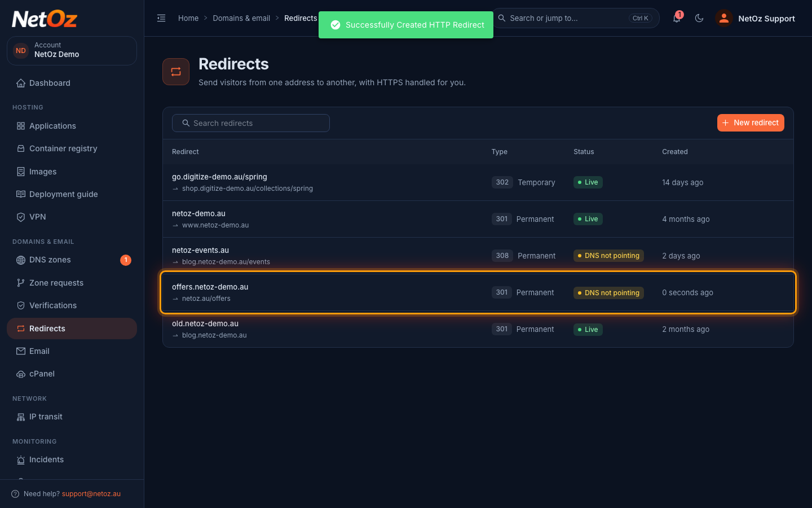Click the success toast notification
812x508 pixels.
click(406, 25)
